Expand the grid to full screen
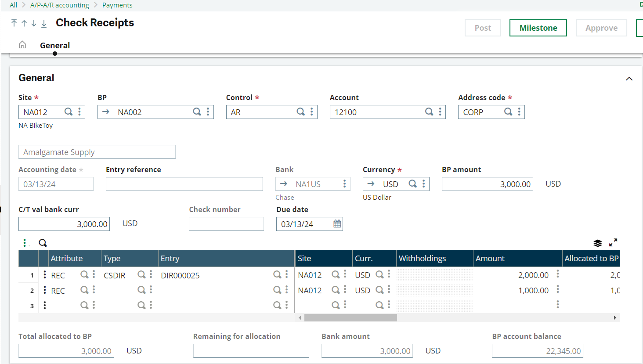Screen dimensions: 643x364 pos(614,242)
